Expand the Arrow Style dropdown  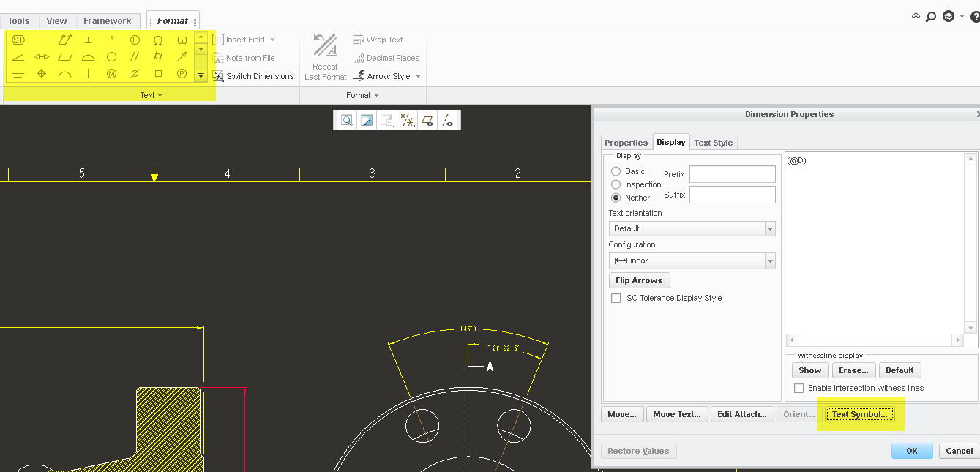pos(419,76)
